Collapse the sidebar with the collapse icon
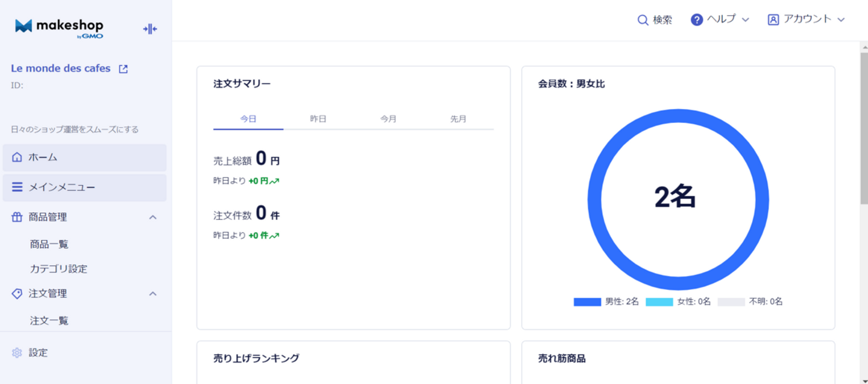The image size is (868, 384). tap(150, 29)
